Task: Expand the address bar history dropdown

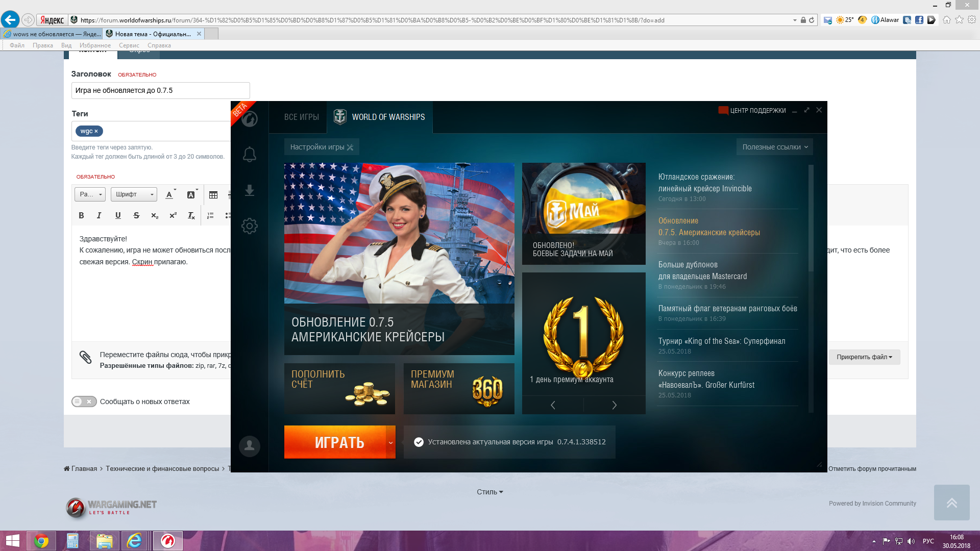Action: tap(795, 20)
